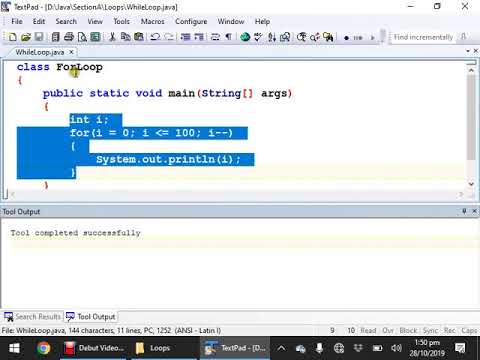The width and height of the screenshot is (480, 360).
Task: Toggle Read indicator in status bar
Action: tap(368, 330)
